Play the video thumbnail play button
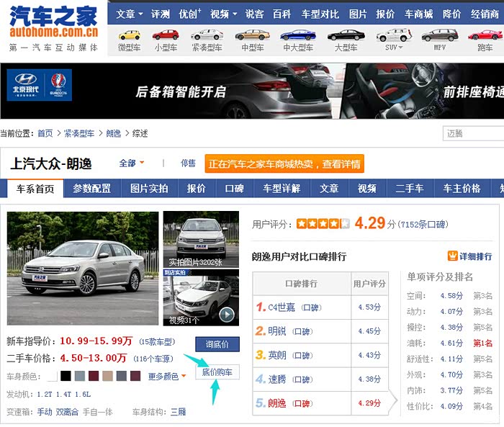 click(x=227, y=314)
